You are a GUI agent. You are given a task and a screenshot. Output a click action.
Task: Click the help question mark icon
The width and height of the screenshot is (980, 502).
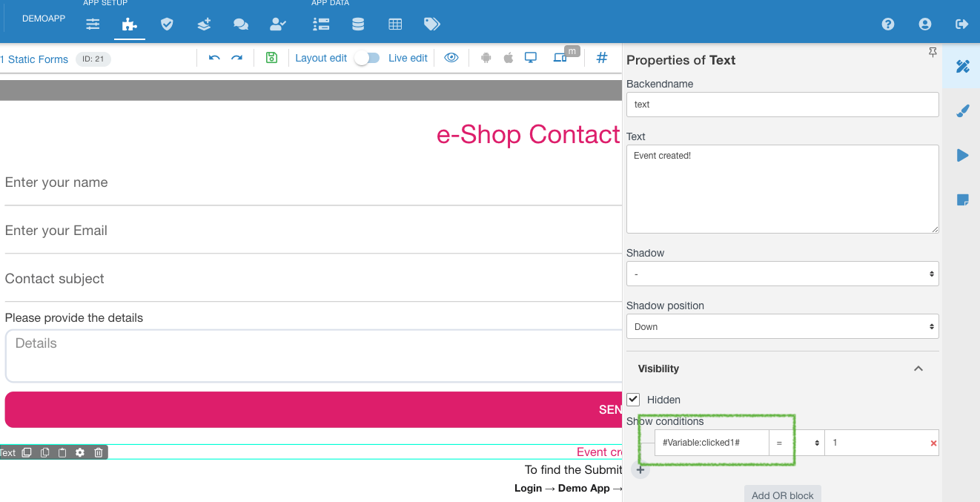[x=888, y=24]
